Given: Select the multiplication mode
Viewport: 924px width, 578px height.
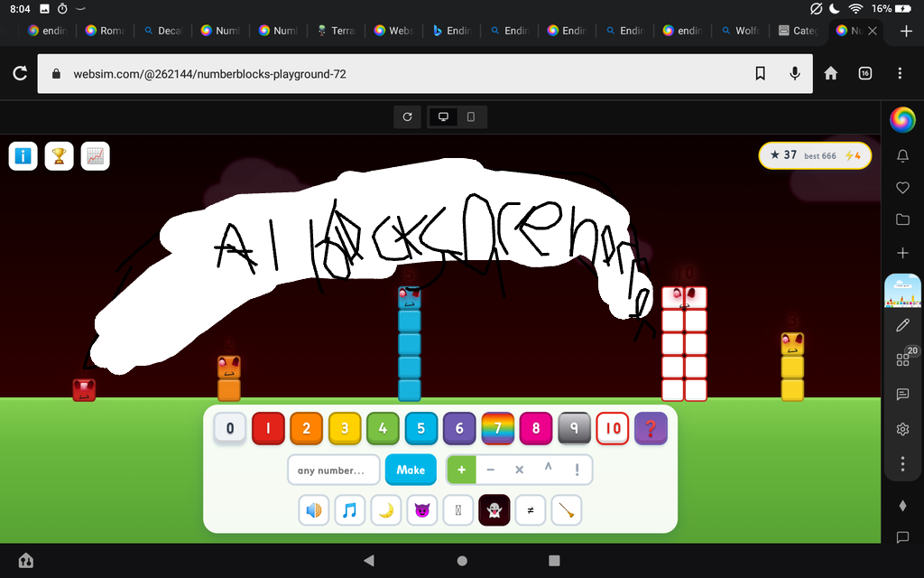Looking at the screenshot, I should point(519,470).
